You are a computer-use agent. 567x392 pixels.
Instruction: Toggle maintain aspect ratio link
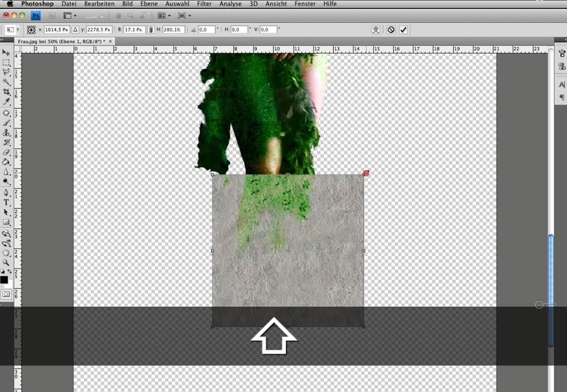(151, 29)
